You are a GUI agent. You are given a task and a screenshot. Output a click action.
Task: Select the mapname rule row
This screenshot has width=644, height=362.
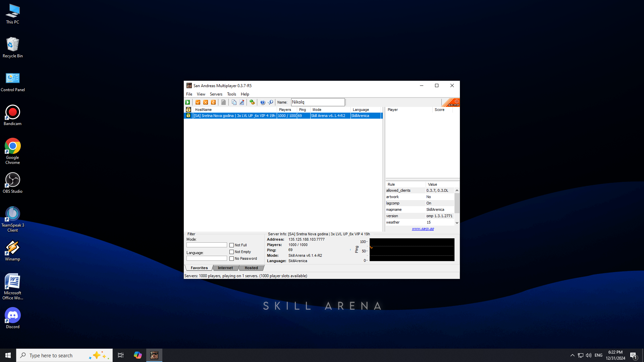click(420, 209)
